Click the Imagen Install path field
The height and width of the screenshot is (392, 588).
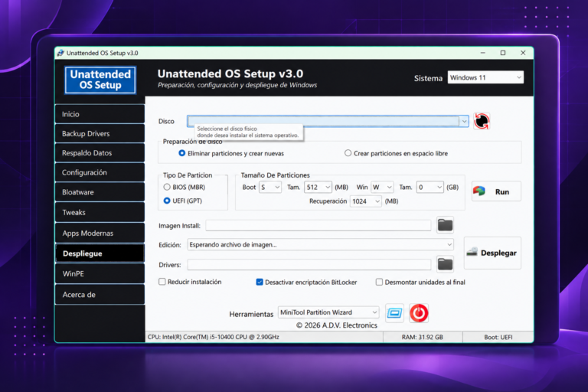point(318,225)
